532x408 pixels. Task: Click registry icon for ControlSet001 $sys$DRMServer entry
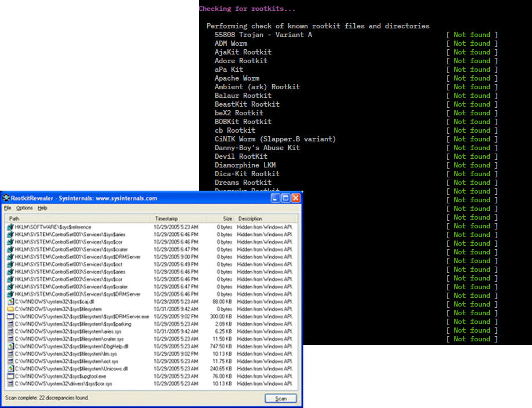tap(10, 257)
